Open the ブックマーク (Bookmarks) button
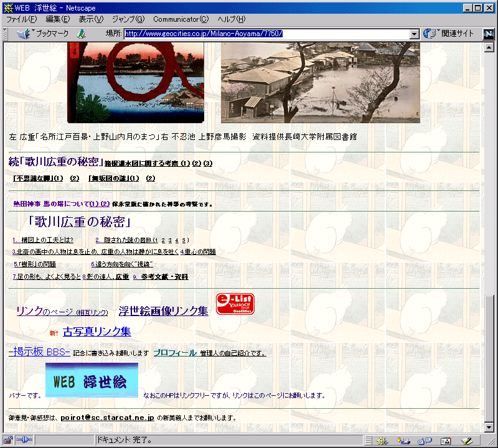This screenshot has width=498, height=448. pyautogui.click(x=42, y=34)
